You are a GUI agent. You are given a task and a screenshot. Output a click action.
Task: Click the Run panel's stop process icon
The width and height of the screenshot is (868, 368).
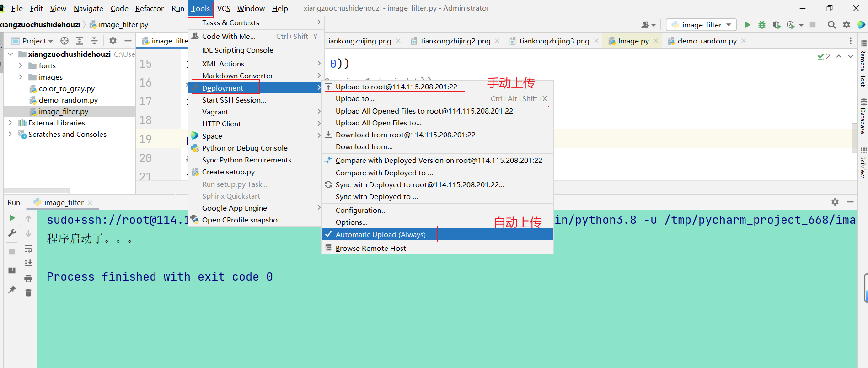click(x=12, y=252)
